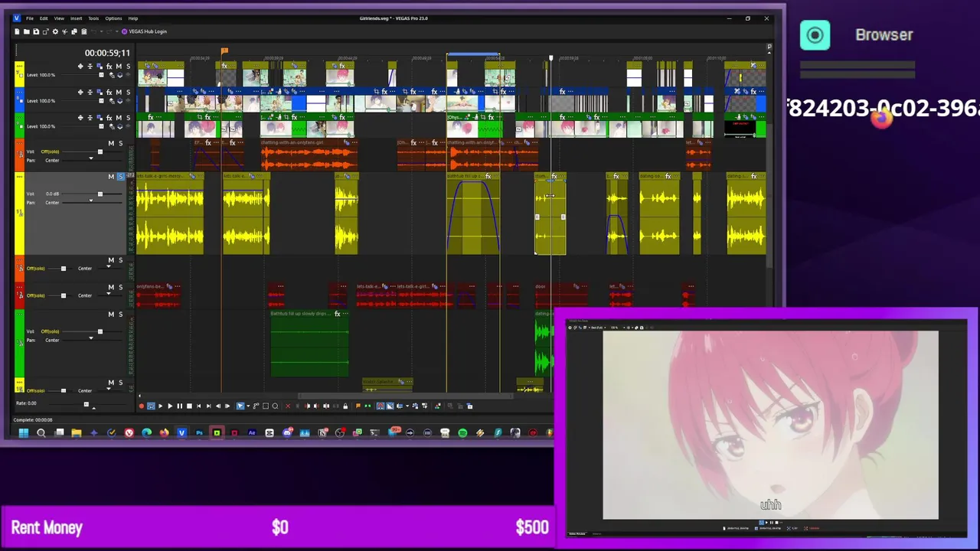Viewport: 980px width, 551px height.
Task: Open the undo history dropdown arrow
Action: coord(101,31)
